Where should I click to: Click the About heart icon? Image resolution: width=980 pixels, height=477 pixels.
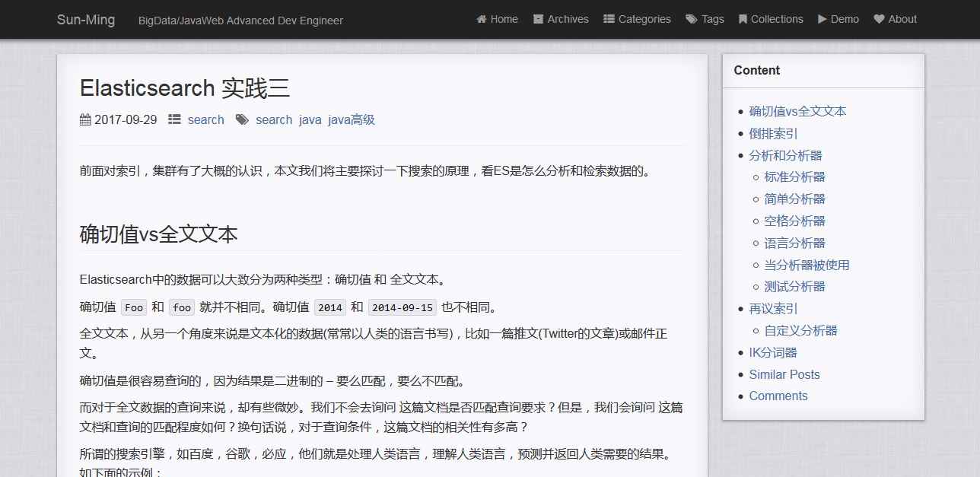(x=879, y=19)
